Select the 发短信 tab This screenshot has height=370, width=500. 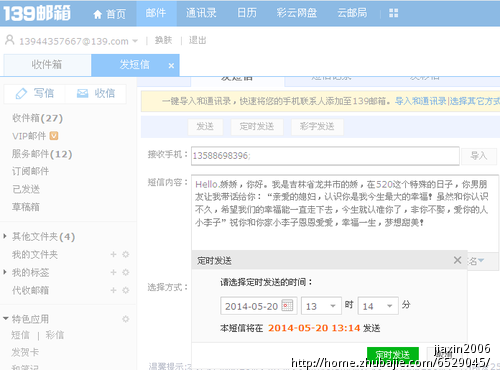pyautogui.click(x=135, y=65)
